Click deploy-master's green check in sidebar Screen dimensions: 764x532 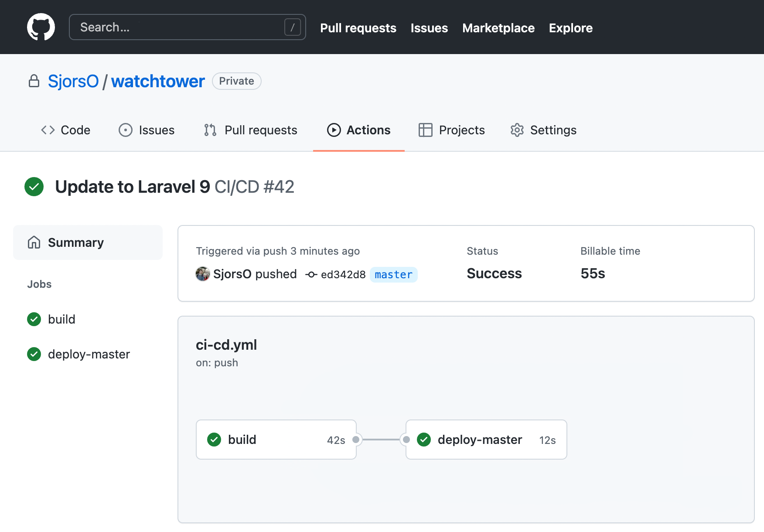click(34, 354)
